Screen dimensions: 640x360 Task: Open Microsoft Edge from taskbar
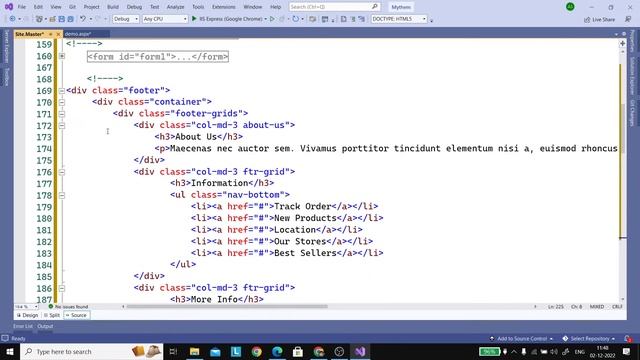point(277,351)
